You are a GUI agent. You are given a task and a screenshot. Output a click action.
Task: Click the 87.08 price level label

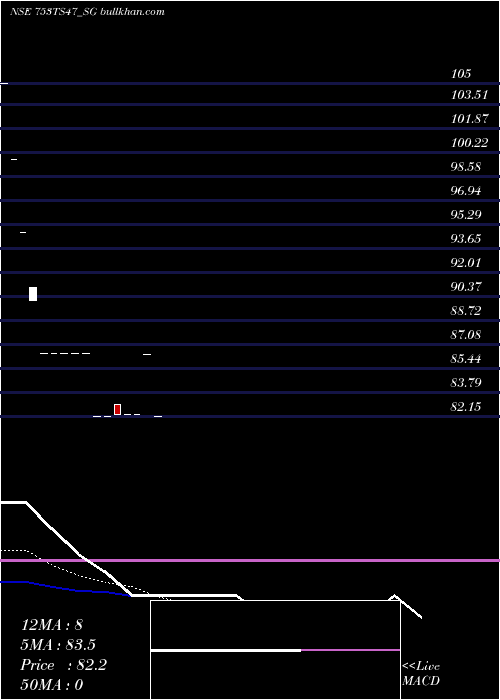466,335
